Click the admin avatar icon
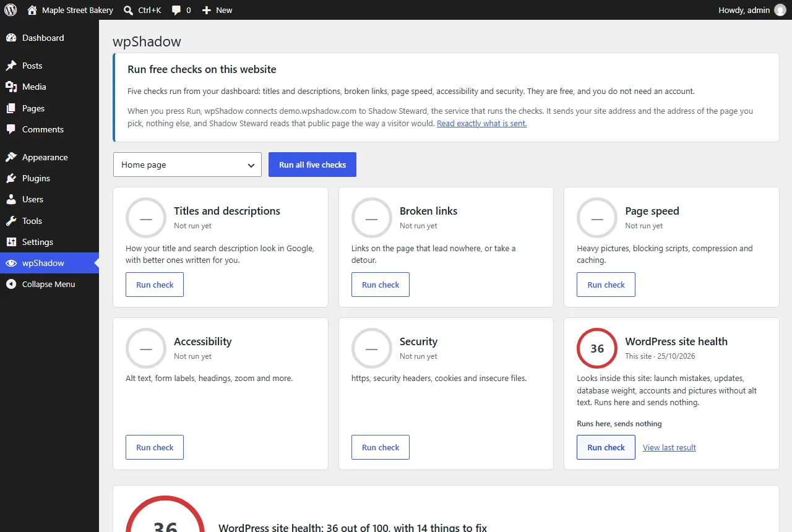The width and height of the screenshot is (792, 532). (x=780, y=10)
